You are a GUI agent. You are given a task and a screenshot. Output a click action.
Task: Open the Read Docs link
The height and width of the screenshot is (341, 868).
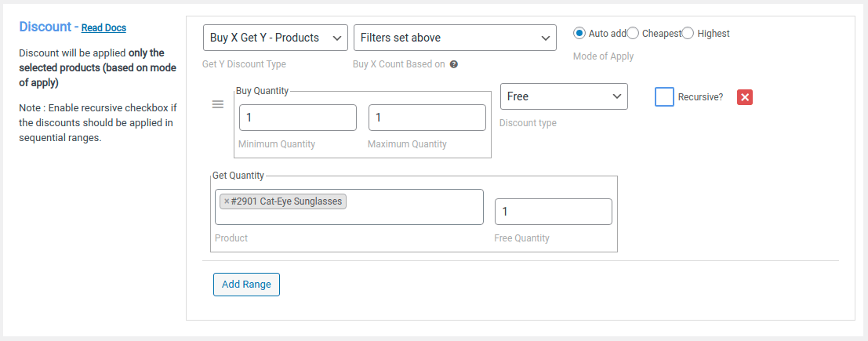click(x=104, y=27)
